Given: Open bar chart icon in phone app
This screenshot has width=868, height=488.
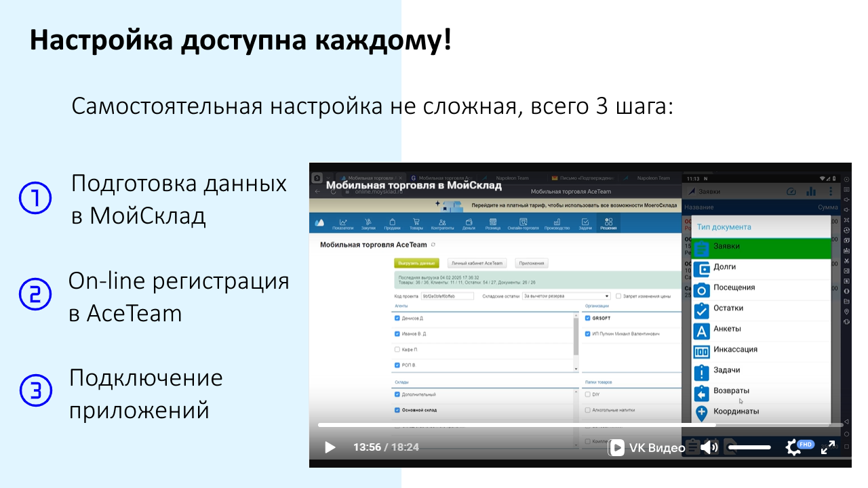Looking at the screenshot, I should [x=811, y=192].
